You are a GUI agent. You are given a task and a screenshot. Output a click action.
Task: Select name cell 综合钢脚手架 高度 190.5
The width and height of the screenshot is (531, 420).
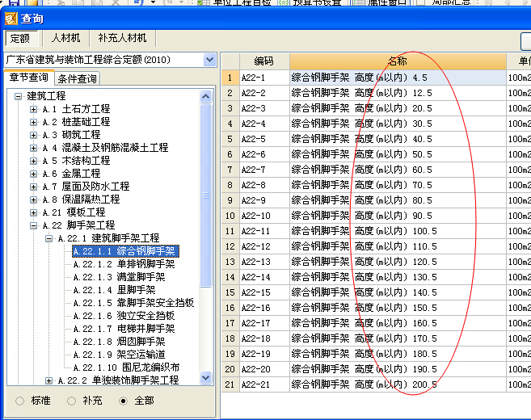click(x=398, y=369)
